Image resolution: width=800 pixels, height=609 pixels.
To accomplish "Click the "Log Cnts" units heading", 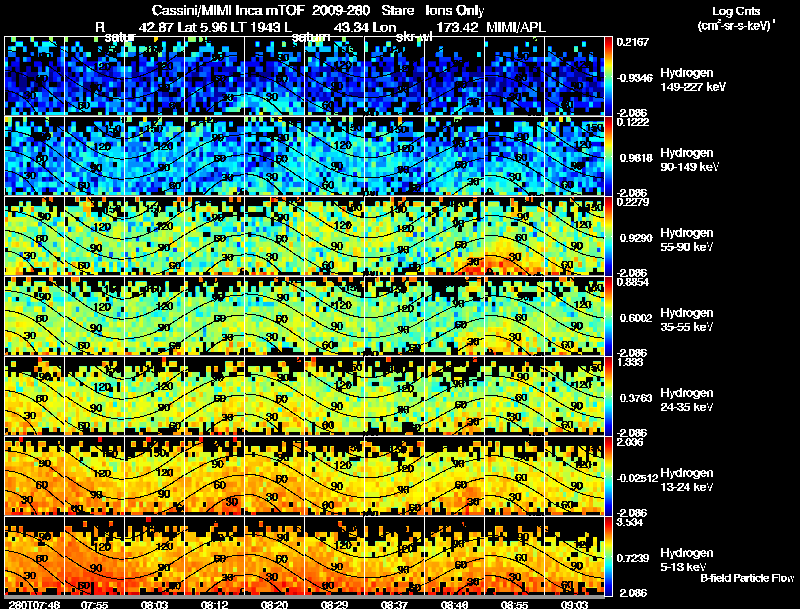I will pos(736,11).
